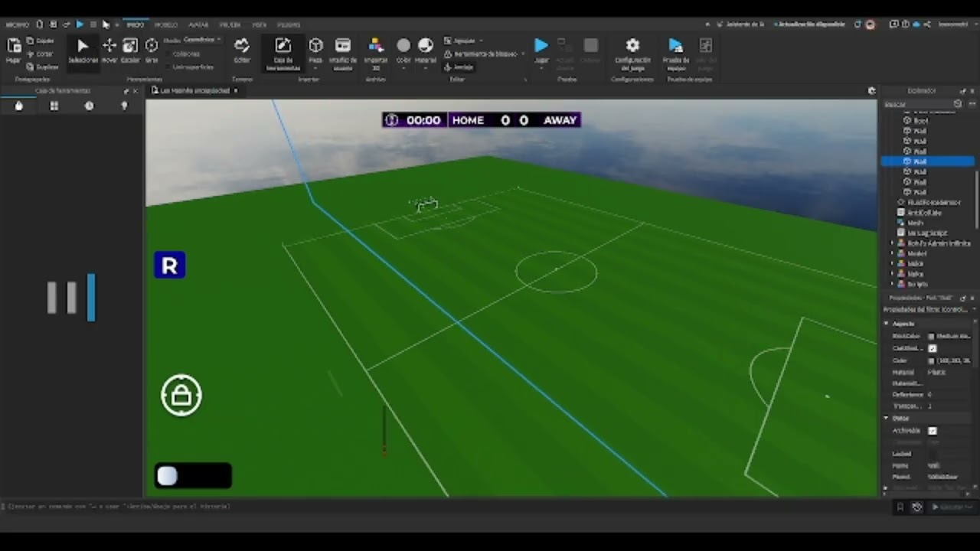Click Herramienta de bloqueo lock tool
Viewport: 980px width, 551px height.
[482, 54]
